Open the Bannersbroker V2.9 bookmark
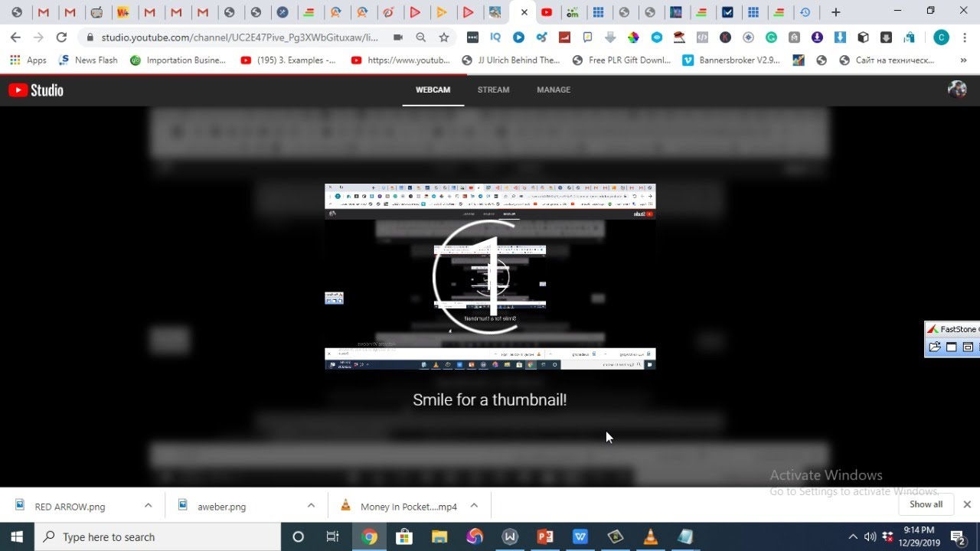This screenshot has height=551, width=980. pos(731,60)
